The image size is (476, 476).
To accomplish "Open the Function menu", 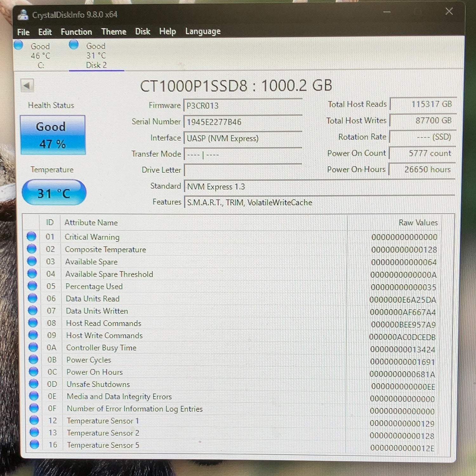I will 76,32.
